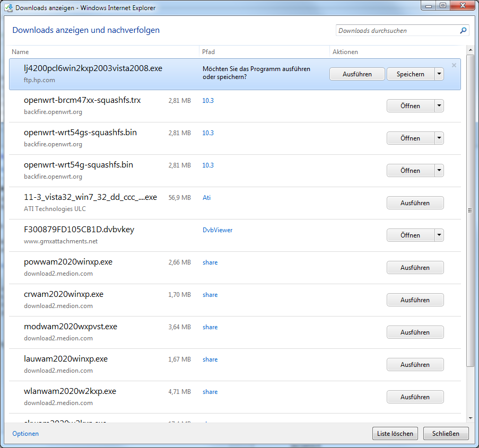Open the Ati folder link
Screen dimensions: 479x448
coord(206,198)
